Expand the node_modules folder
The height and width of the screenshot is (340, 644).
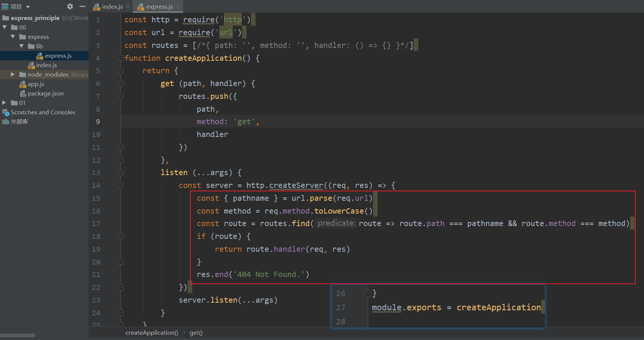tap(13, 74)
